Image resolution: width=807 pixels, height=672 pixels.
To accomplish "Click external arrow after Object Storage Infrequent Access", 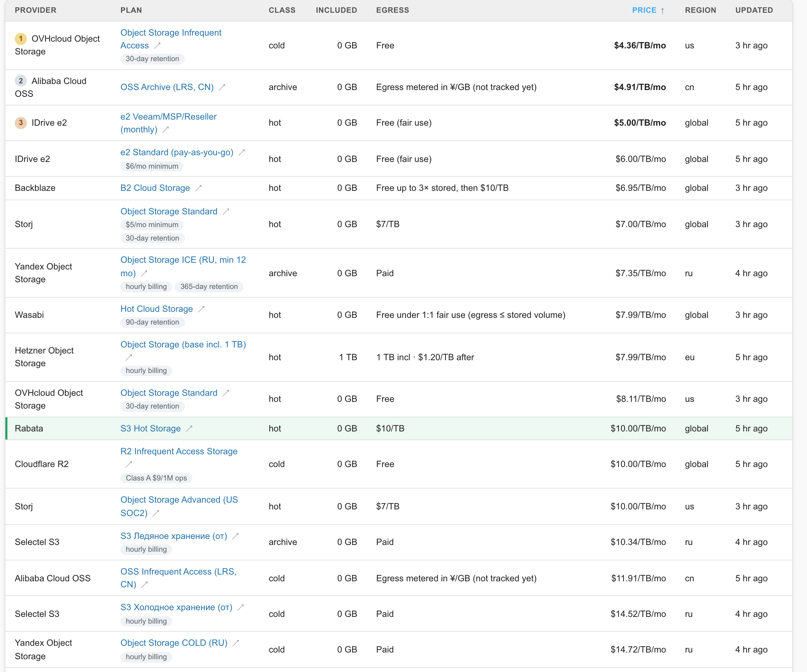I will (157, 46).
